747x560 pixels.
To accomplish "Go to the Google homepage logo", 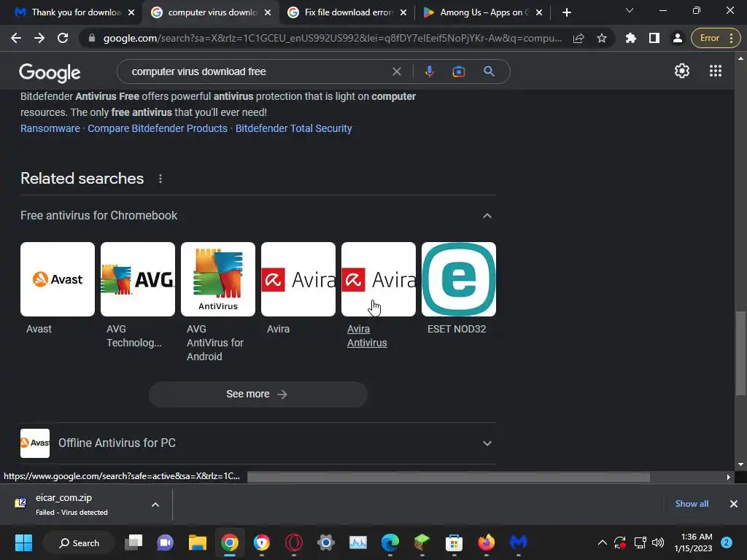I will pyautogui.click(x=50, y=72).
